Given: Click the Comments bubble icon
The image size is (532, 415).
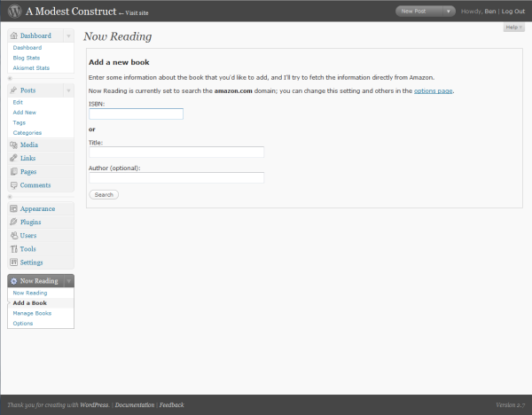Looking at the screenshot, I should (14, 184).
